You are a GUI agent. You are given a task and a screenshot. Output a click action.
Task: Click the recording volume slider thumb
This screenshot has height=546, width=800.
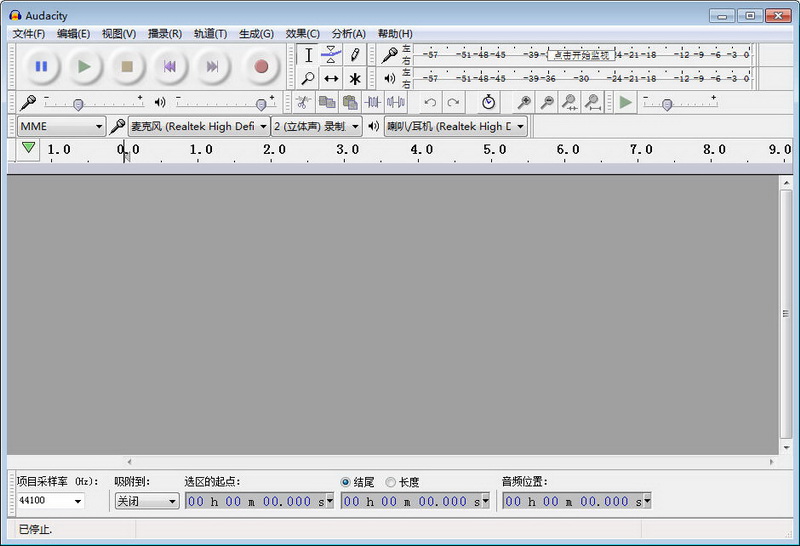pyautogui.click(x=78, y=105)
